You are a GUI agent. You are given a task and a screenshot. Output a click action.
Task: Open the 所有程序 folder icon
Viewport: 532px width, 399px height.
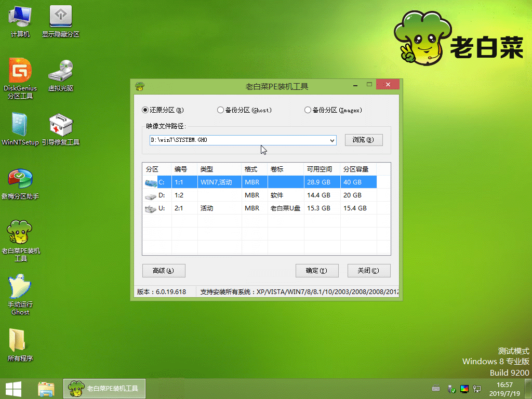pyautogui.click(x=20, y=345)
